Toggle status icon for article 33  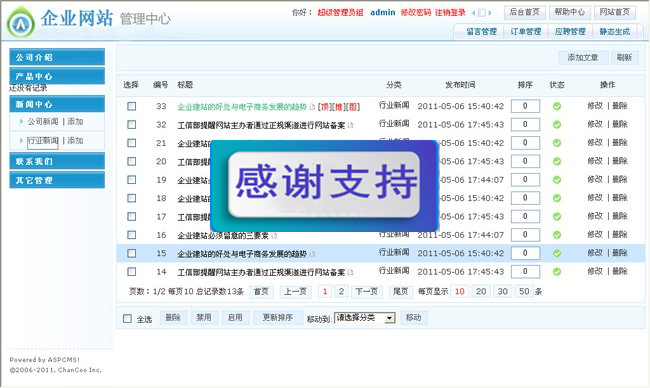point(557,106)
